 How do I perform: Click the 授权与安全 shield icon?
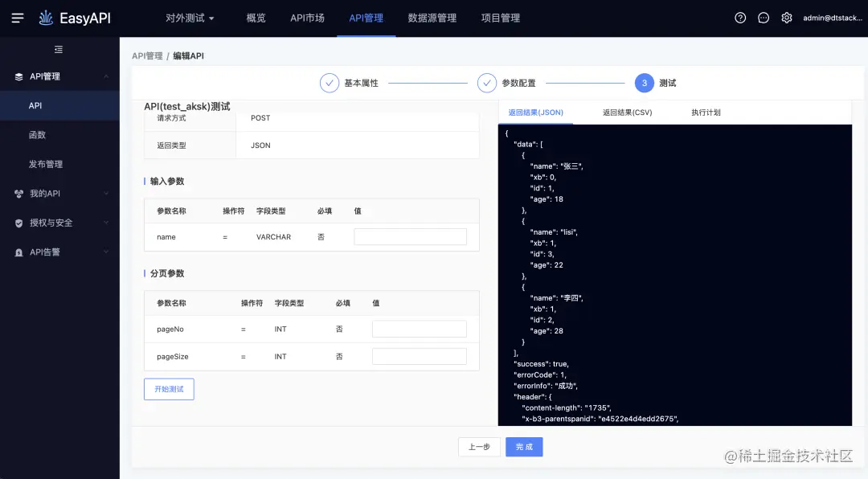[18, 223]
